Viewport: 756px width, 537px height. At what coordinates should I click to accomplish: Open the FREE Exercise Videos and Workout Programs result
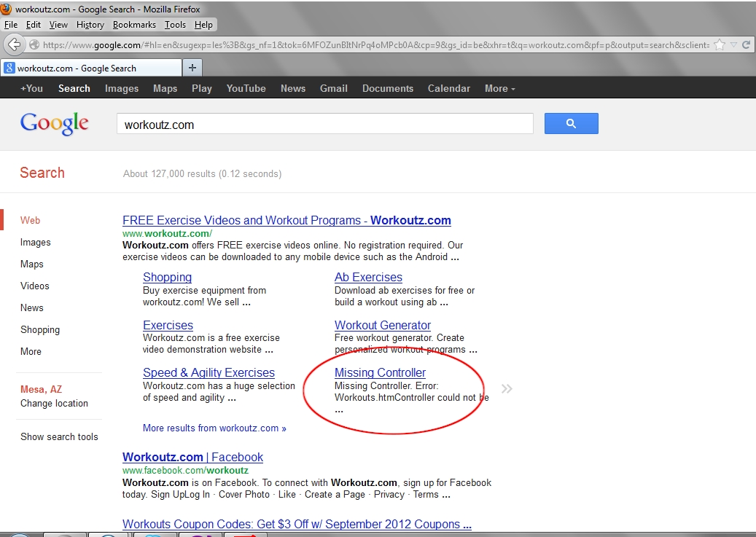pyautogui.click(x=287, y=220)
